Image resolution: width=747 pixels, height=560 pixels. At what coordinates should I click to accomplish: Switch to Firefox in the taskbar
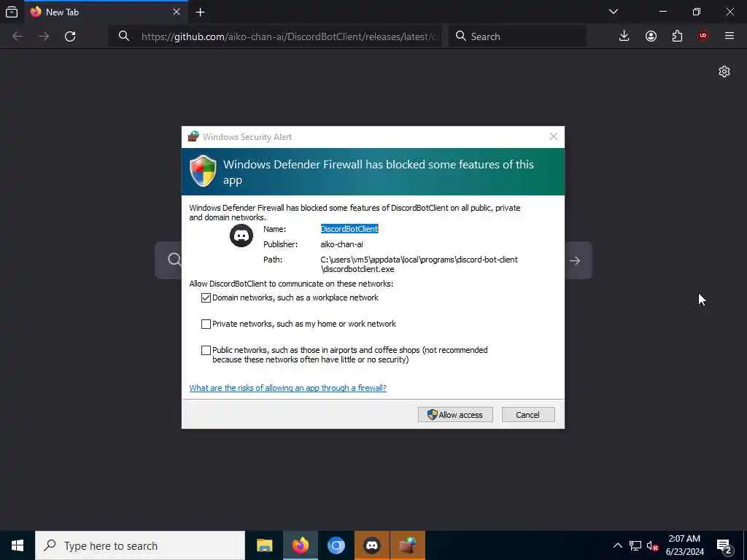(300, 545)
